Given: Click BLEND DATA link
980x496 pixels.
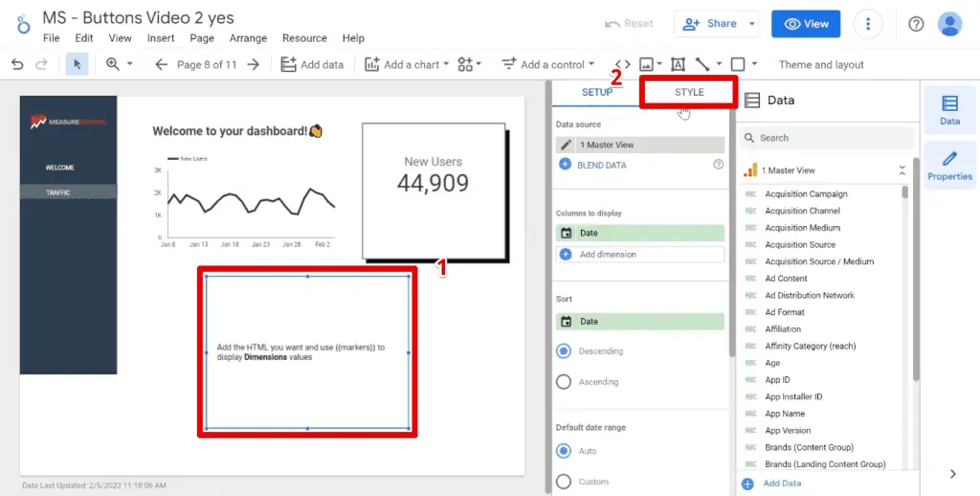Looking at the screenshot, I should 601,165.
